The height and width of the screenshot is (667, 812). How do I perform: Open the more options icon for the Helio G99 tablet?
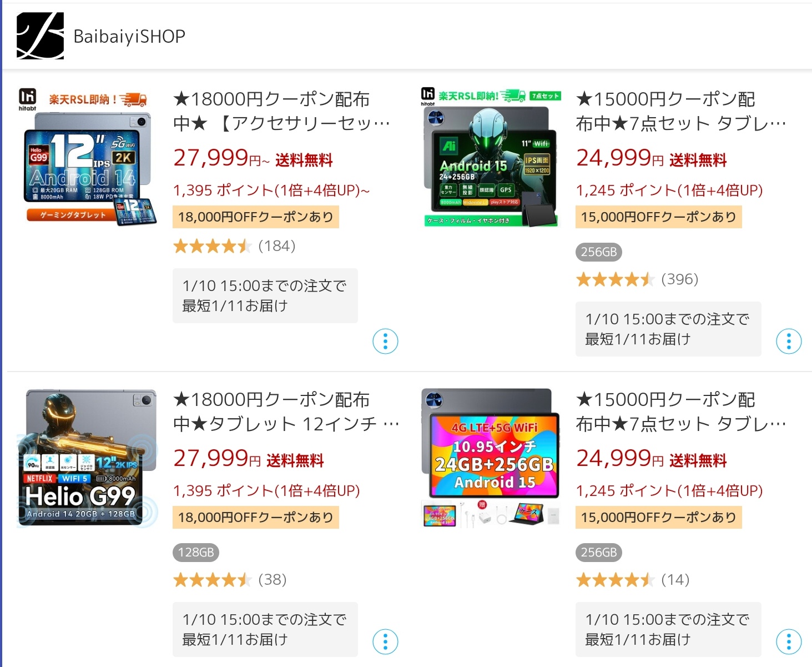click(x=386, y=642)
